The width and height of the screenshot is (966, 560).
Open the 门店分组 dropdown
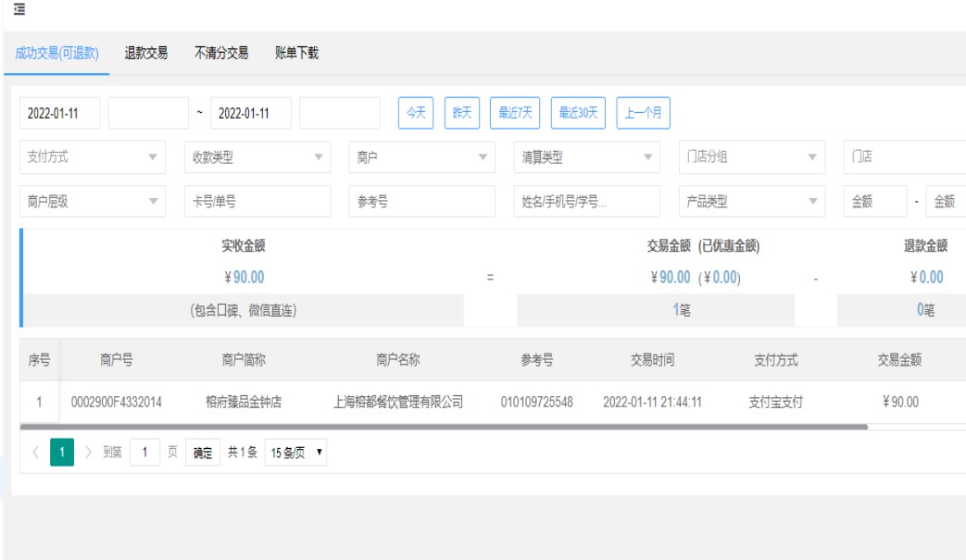751,157
